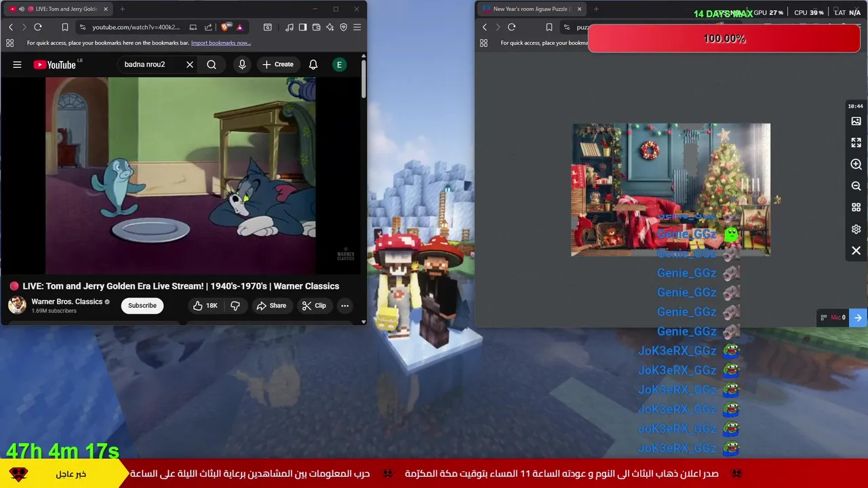Open Brave Shields lion icon
This screenshot has height=488, width=868.
tap(226, 27)
